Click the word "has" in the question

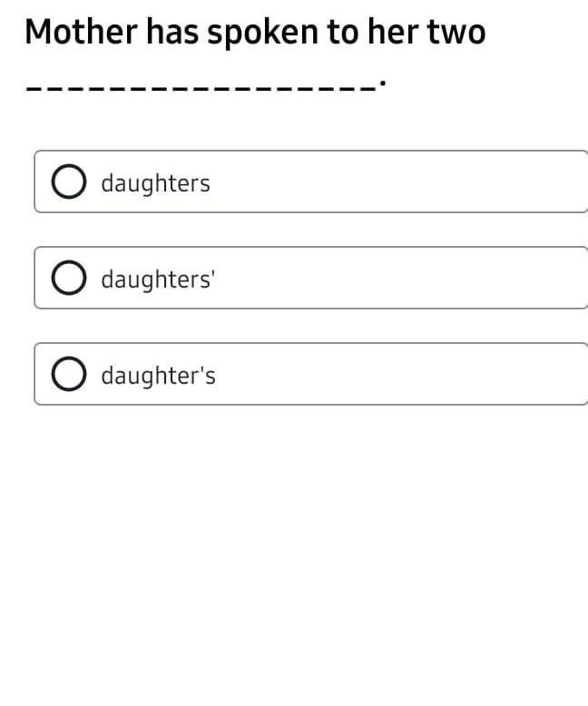click(171, 33)
